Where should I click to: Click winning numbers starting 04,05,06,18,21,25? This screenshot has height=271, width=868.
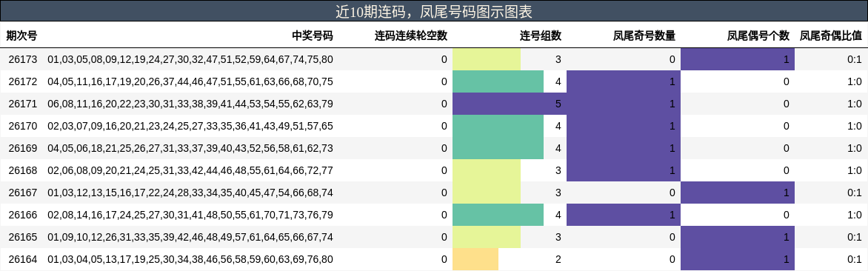(x=190, y=148)
